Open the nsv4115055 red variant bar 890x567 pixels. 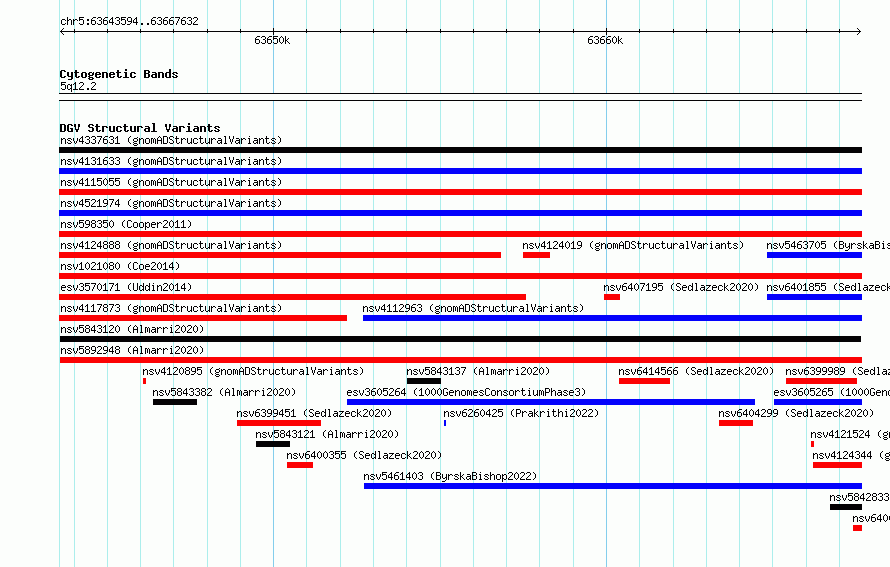coord(460,192)
